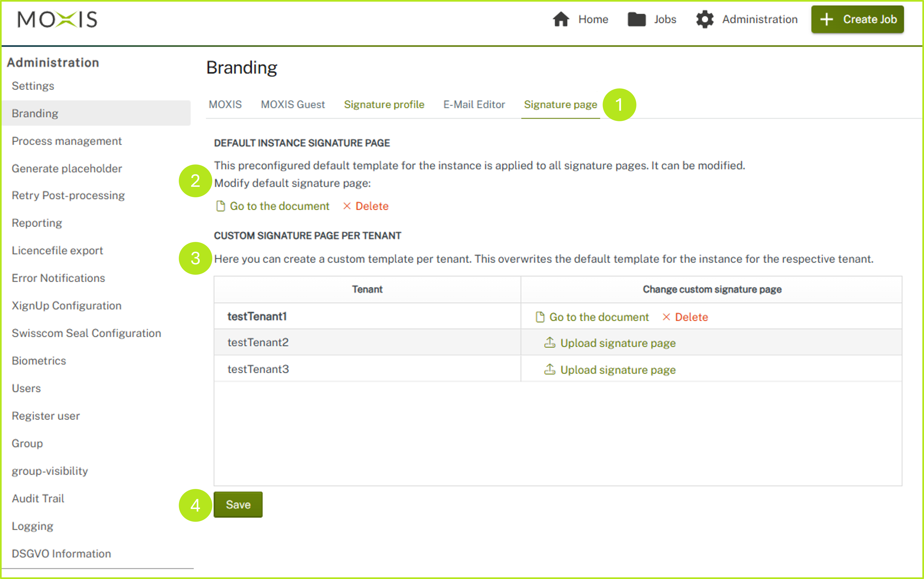Open the E-Mail Editor tab
Viewport: 924px width, 579px height.
click(474, 104)
